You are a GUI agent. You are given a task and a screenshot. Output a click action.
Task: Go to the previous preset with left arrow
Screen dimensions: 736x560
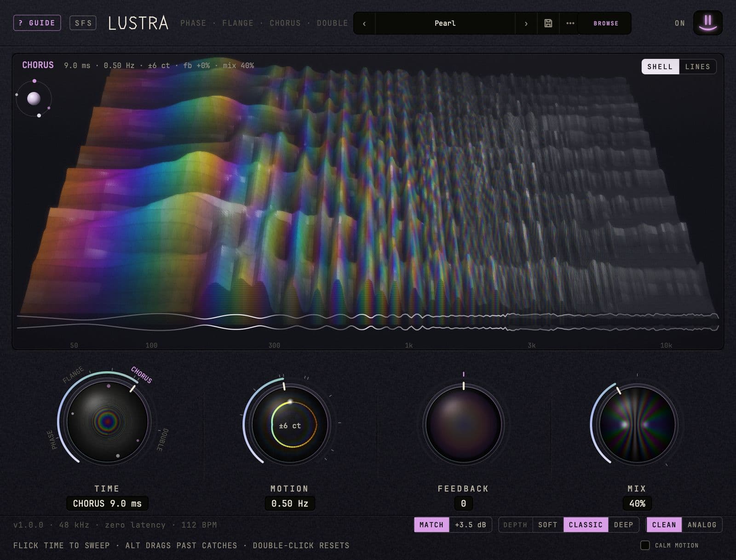[x=364, y=23]
